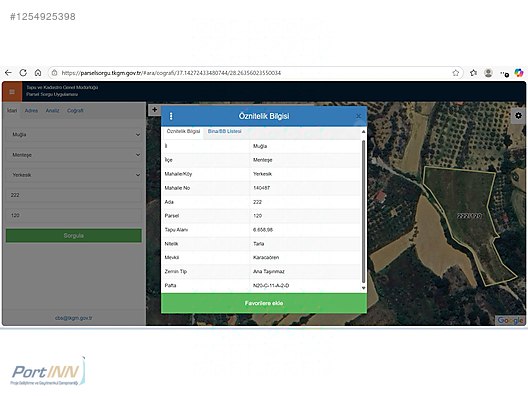The height and width of the screenshot is (396, 528).
Task: Switch to the Coğrafi tab
Action: click(75, 110)
